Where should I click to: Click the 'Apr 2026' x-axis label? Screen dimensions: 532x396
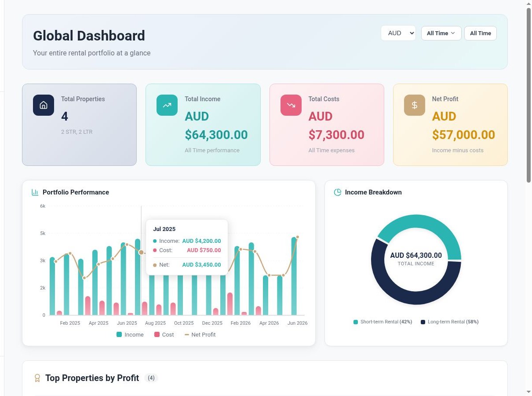tap(269, 323)
